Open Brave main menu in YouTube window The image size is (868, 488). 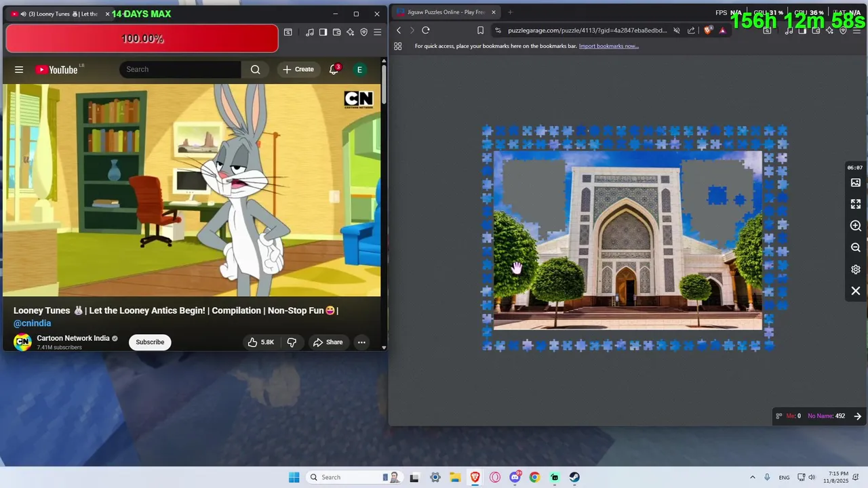[x=378, y=32]
